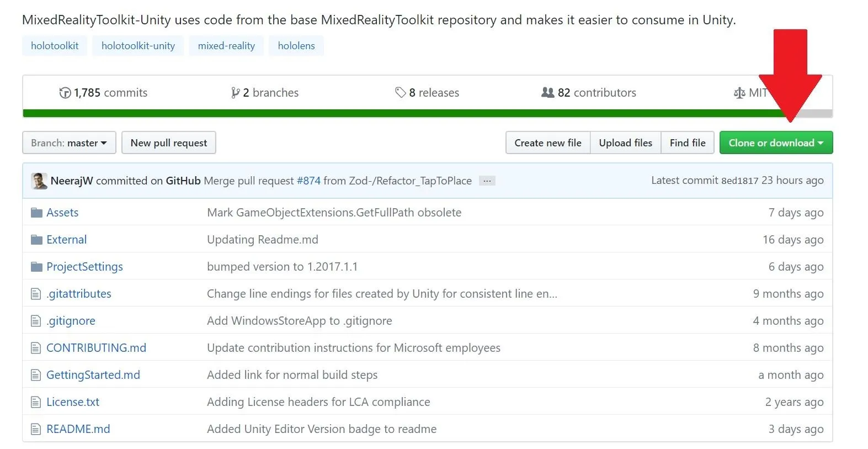The width and height of the screenshot is (868, 449).
Task: Click 'bumped version to 1.2017.1.1' commit message
Action: pyautogui.click(x=283, y=267)
